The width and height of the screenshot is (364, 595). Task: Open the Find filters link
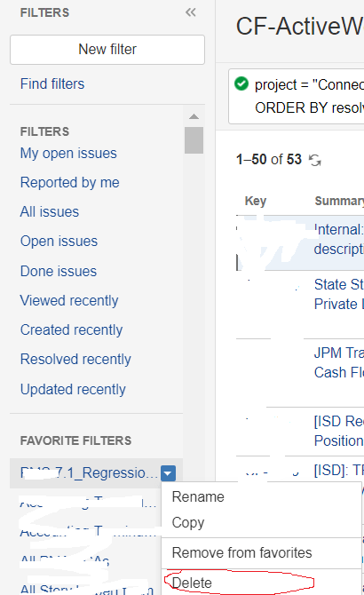(x=52, y=83)
